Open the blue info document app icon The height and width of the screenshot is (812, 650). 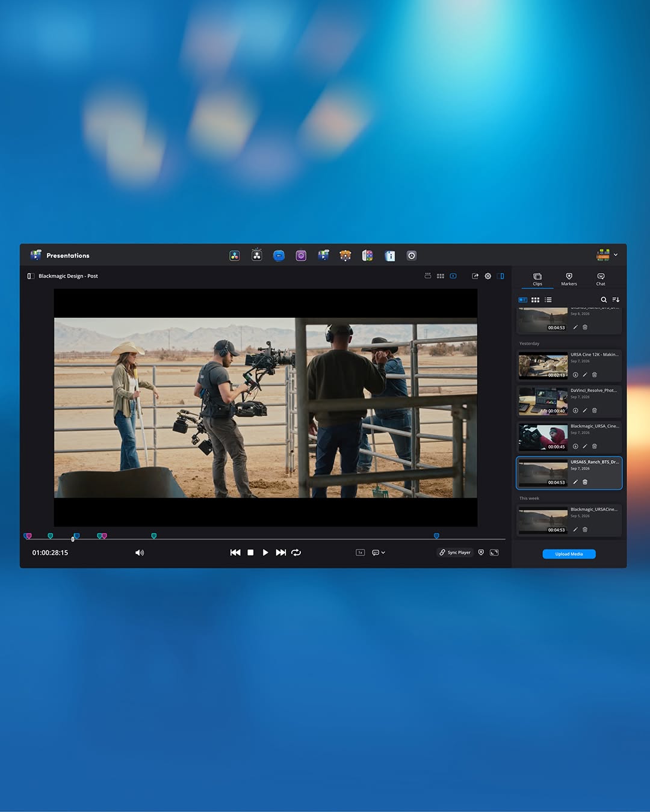click(x=390, y=256)
